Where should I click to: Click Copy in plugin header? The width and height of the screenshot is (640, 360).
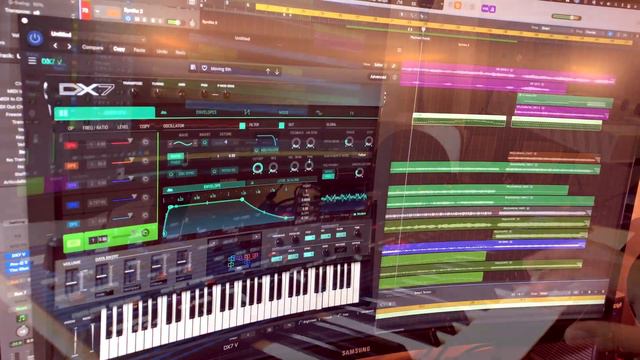pyautogui.click(x=119, y=49)
